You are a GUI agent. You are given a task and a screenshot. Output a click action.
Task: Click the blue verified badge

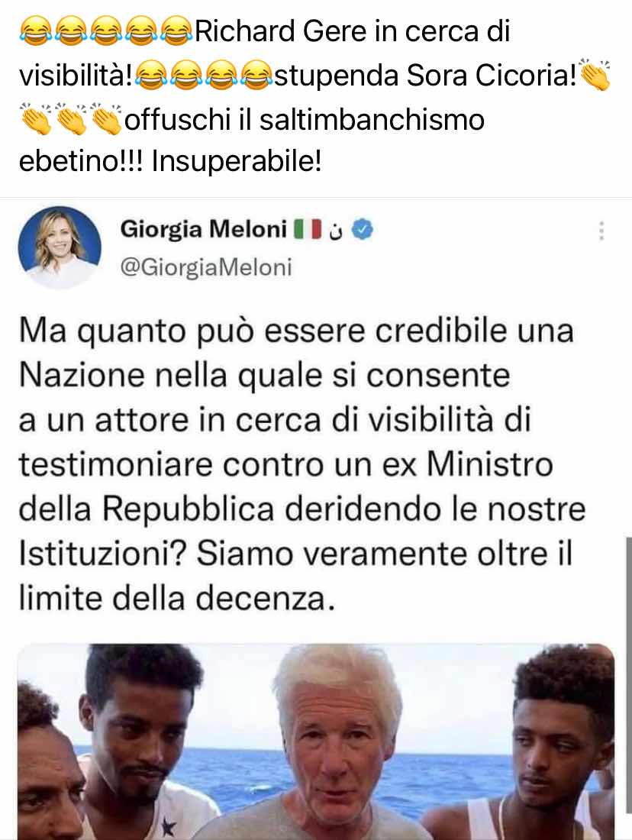point(363,230)
